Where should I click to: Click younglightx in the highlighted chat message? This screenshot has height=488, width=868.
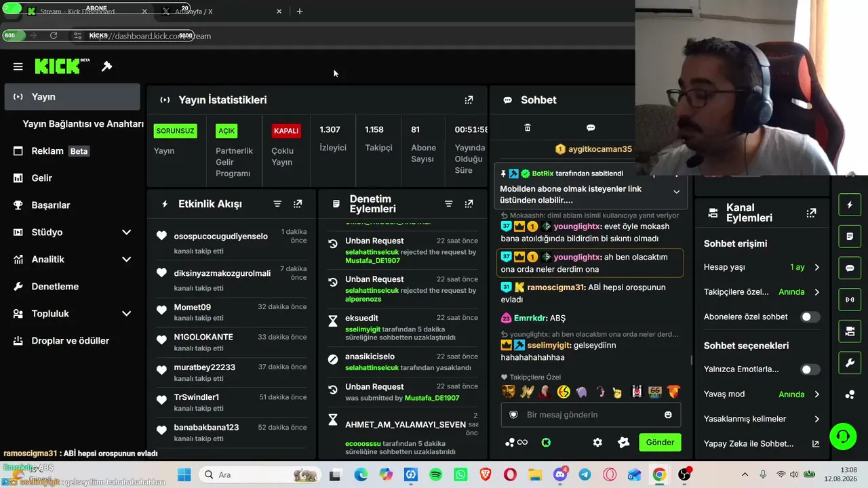577,258
